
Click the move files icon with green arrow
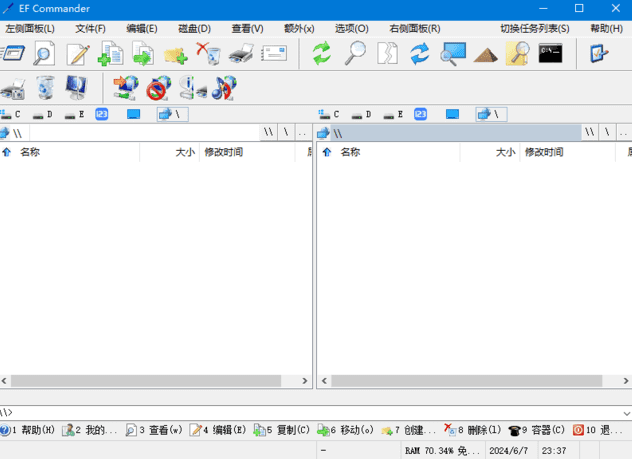pyautogui.click(x=143, y=54)
